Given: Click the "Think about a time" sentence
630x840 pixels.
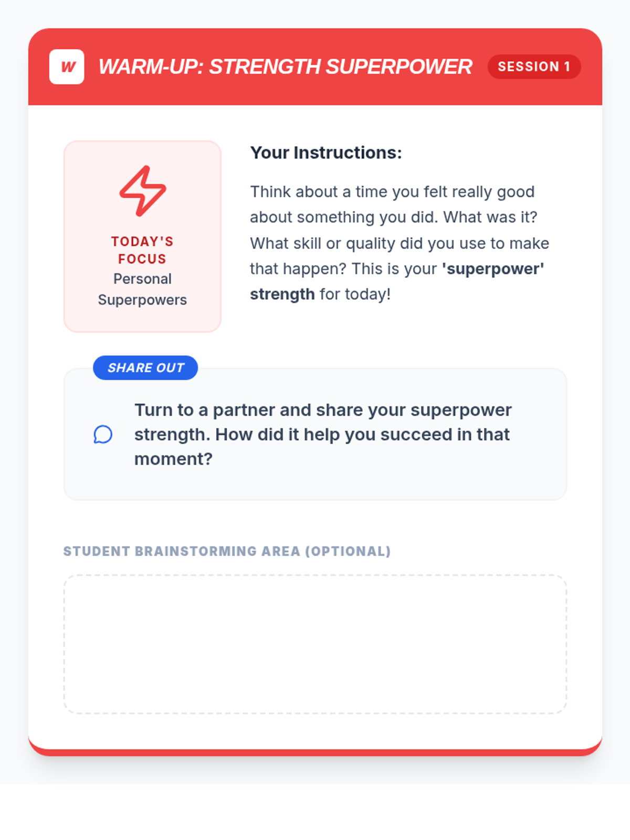Looking at the screenshot, I should pos(392,192).
